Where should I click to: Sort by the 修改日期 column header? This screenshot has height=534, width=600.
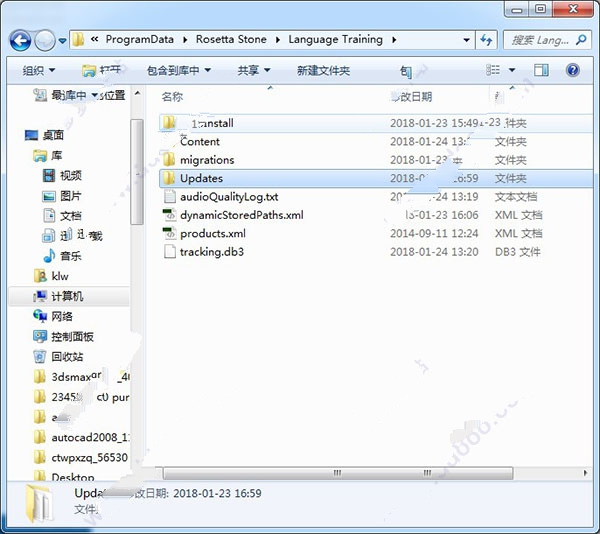point(412,96)
